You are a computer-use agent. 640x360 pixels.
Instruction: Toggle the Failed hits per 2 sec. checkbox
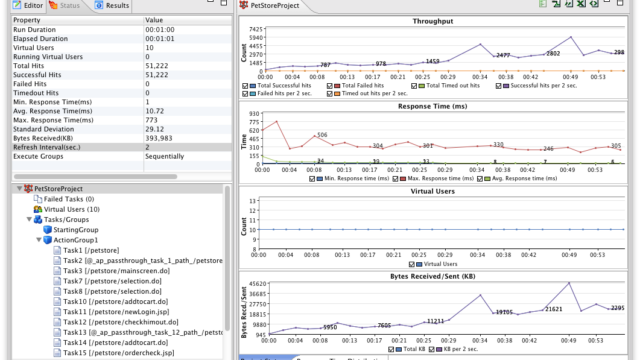tap(245, 93)
